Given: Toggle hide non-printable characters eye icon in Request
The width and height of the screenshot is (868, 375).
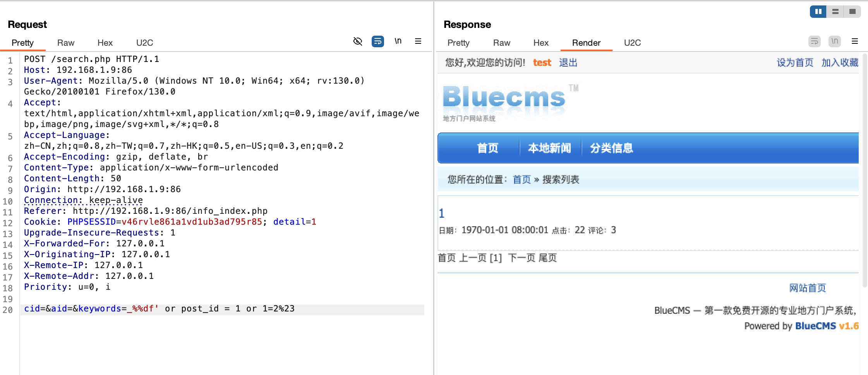Looking at the screenshot, I should tap(358, 41).
